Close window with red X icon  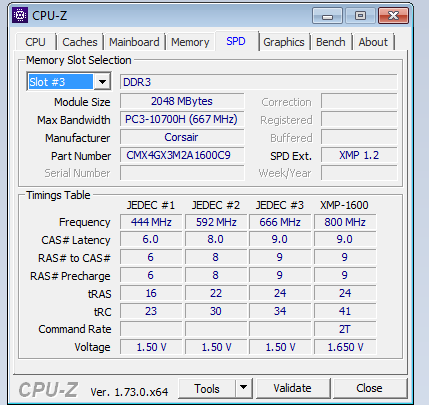393,16
